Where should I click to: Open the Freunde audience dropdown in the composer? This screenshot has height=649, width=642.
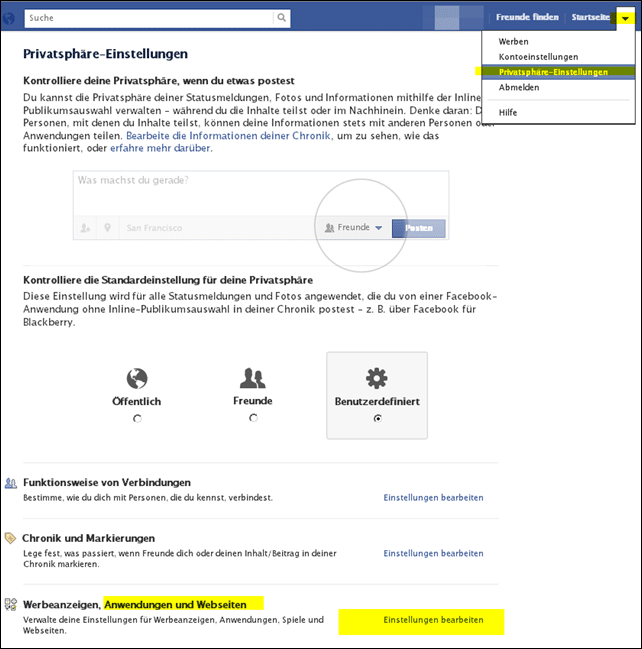[353, 227]
